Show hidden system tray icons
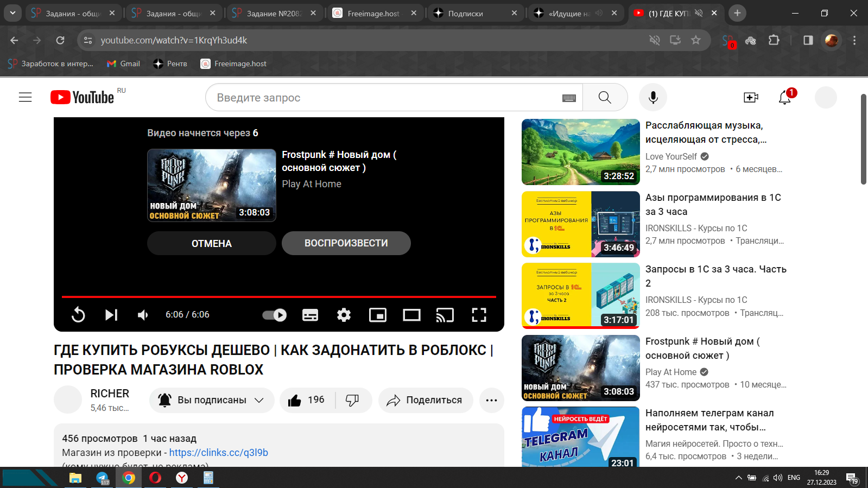Viewport: 868px width, 488px height. [738, 478]
